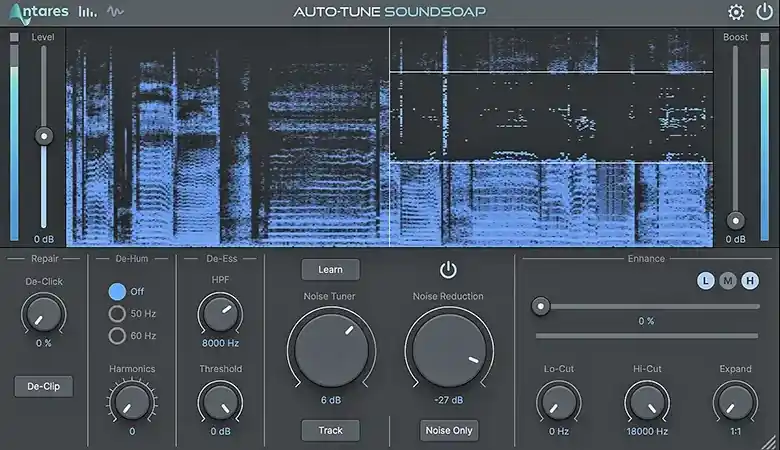This screenshot has height=450, width=780.
Task: Click the Hi-Cut knob
Action: coord(647,402)
